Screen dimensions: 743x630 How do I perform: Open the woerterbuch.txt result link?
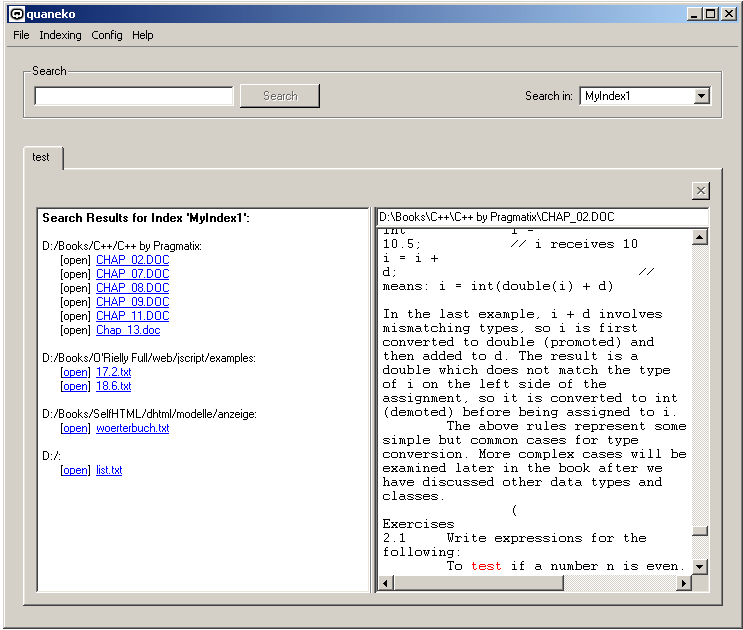132,428
